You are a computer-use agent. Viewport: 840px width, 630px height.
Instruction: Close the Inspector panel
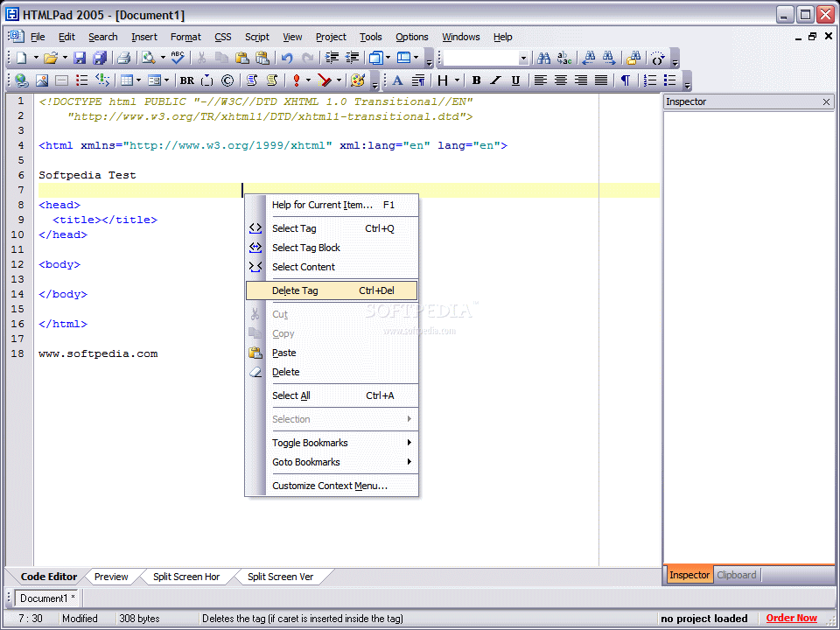coord(826,101)
